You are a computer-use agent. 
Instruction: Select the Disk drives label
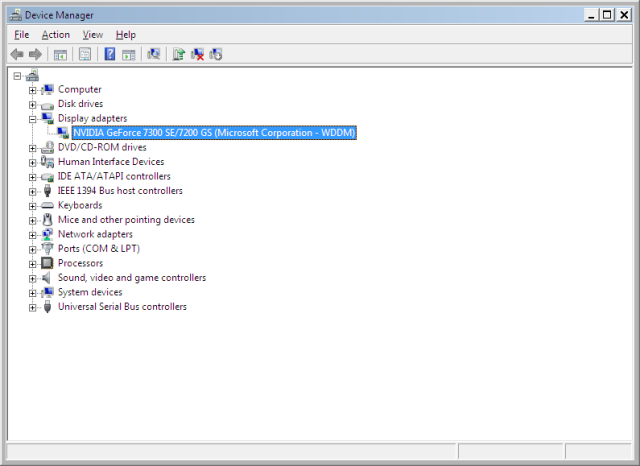point(80,104)
